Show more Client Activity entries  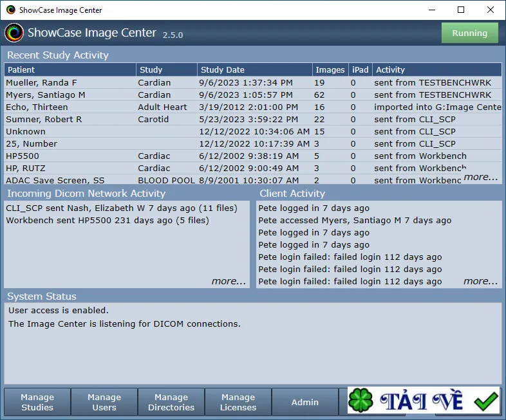[480, 281]
